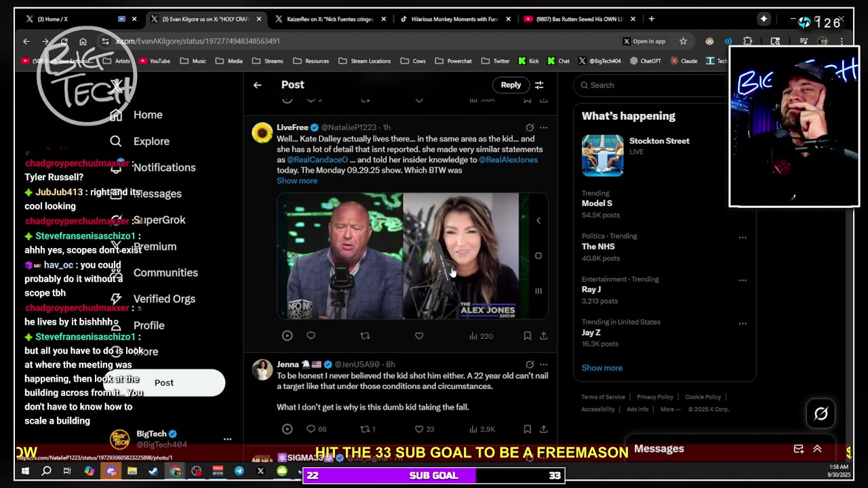The image size is (868, 488).
Task: Like Jenna's post with 23 likes
Action: coord(425,429)
